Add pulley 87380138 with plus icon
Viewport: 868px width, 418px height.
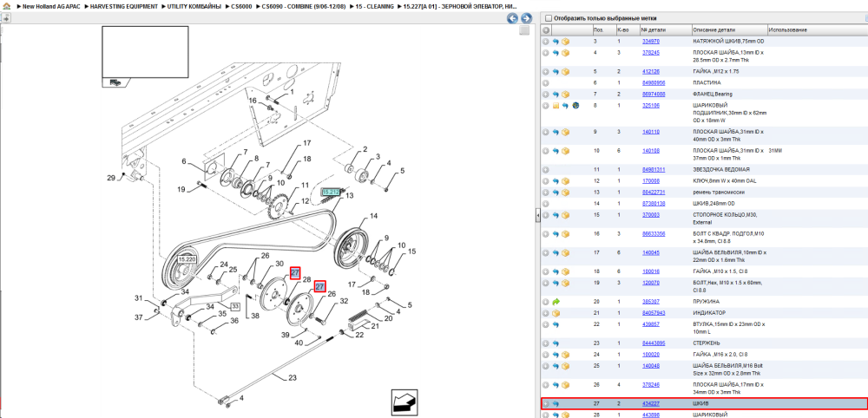[546, 204]
